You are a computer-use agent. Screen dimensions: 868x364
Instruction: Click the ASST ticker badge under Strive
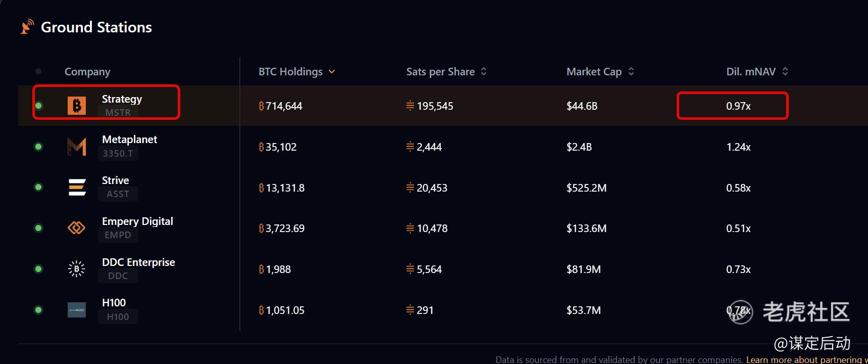click(118, 194)
